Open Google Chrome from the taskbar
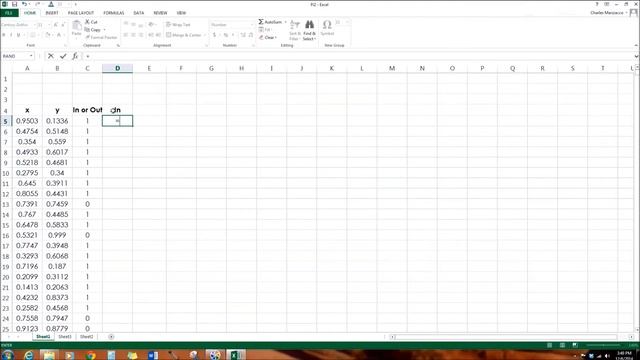Viewport: 640px width, 360px height. click(x=91, y=355)
